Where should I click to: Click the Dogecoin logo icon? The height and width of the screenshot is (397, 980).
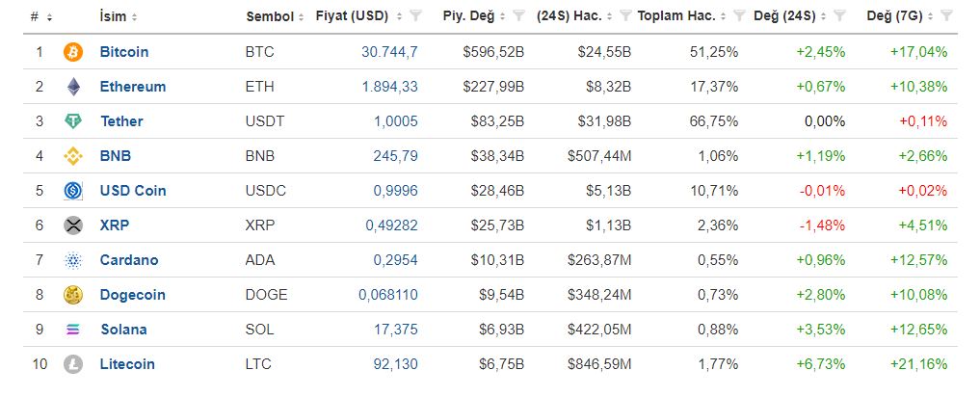[x=73, y=295]
